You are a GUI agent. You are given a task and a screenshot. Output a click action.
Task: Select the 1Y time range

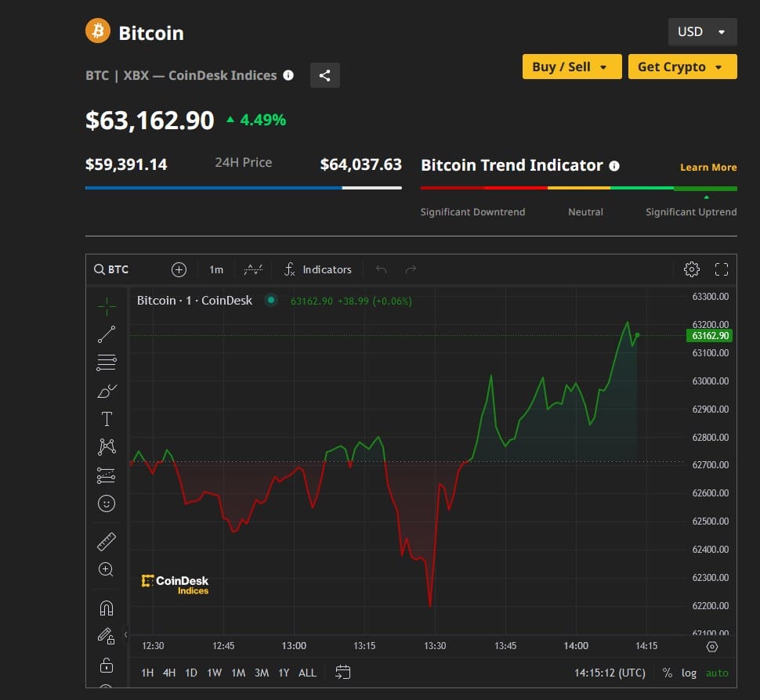tap(284, 673)
